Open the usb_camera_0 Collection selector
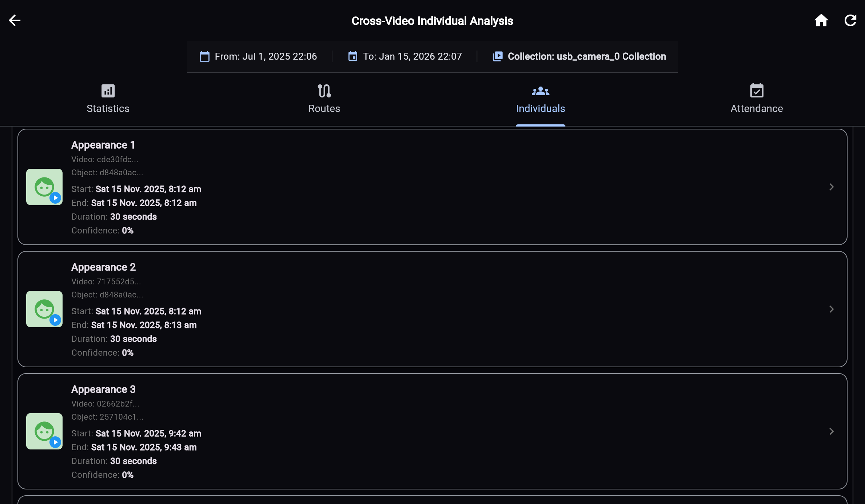865x504 pixels. click(580, 56)
